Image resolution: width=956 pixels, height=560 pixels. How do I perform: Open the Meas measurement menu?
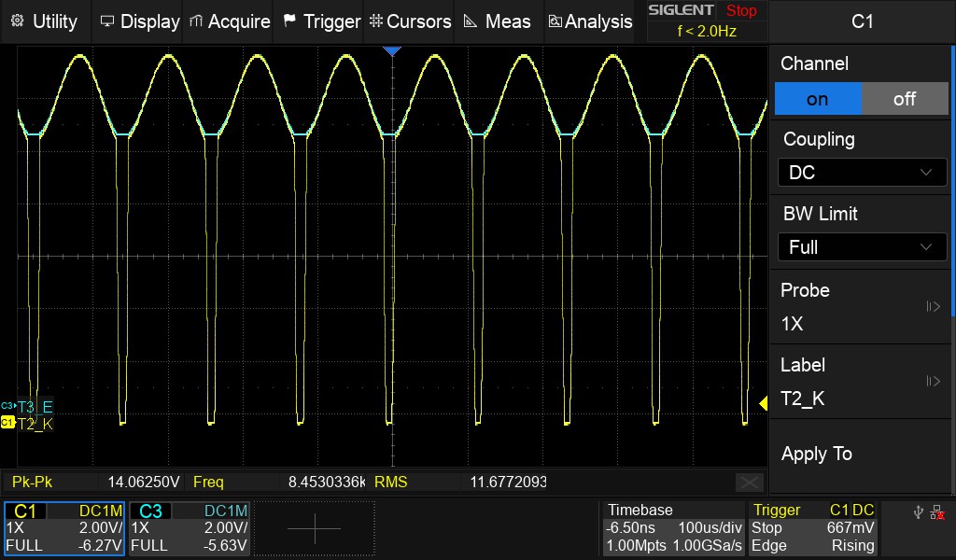click(x=497, y=21)
